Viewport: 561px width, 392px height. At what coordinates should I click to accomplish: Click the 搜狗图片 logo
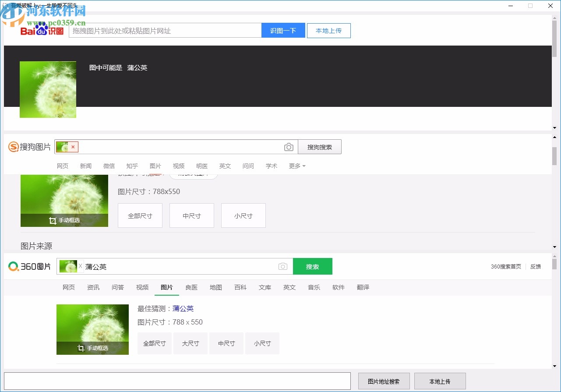(x=29, y=147)
